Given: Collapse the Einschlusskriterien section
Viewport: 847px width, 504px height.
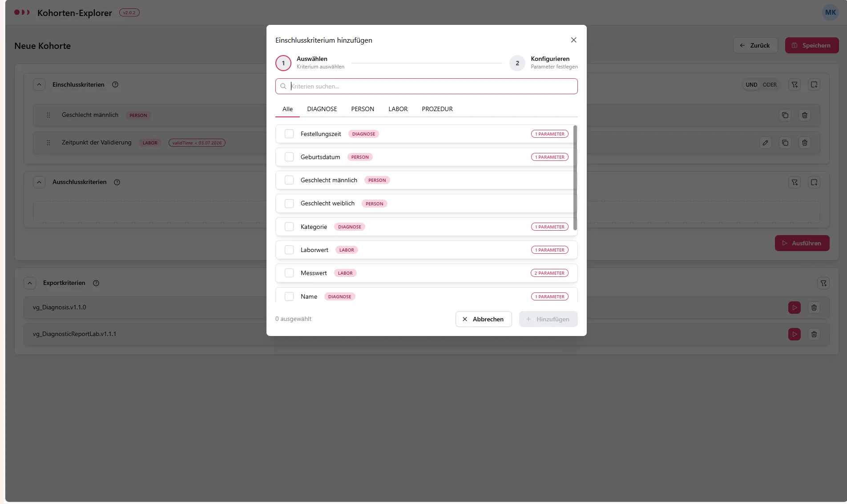Looking at the screenshot, I should coord(39,84).
